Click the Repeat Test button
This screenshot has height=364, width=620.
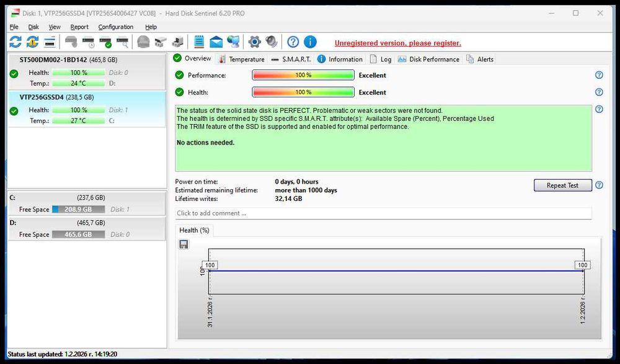563,185
